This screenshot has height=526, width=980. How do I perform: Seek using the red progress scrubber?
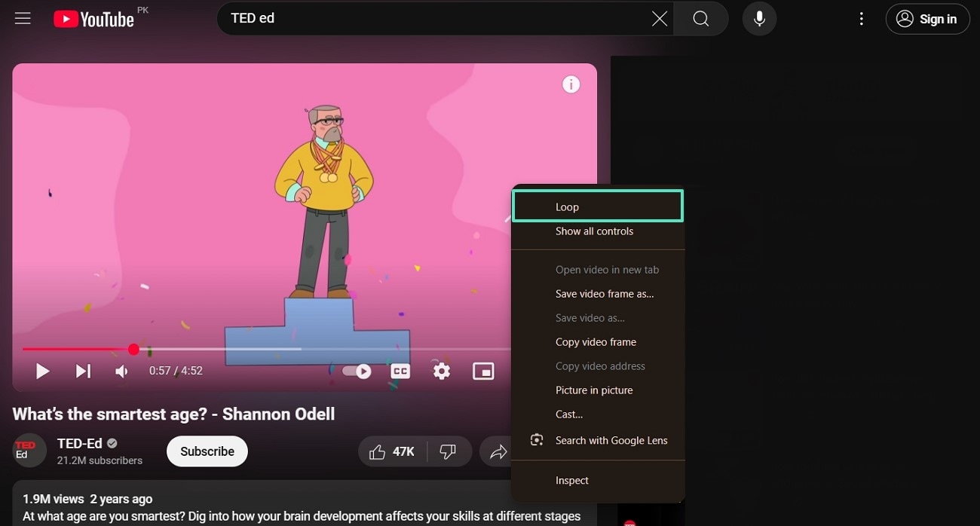click(133, 349)
